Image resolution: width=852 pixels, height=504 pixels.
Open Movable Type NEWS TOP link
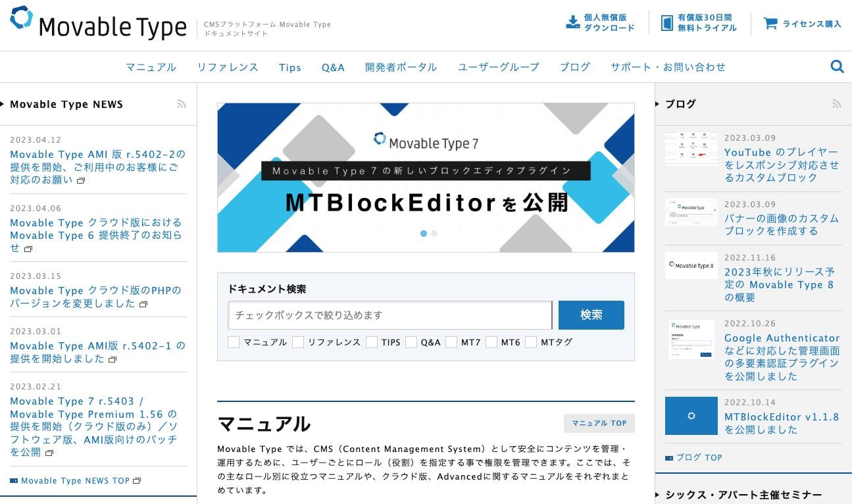(x=75, y=481)
